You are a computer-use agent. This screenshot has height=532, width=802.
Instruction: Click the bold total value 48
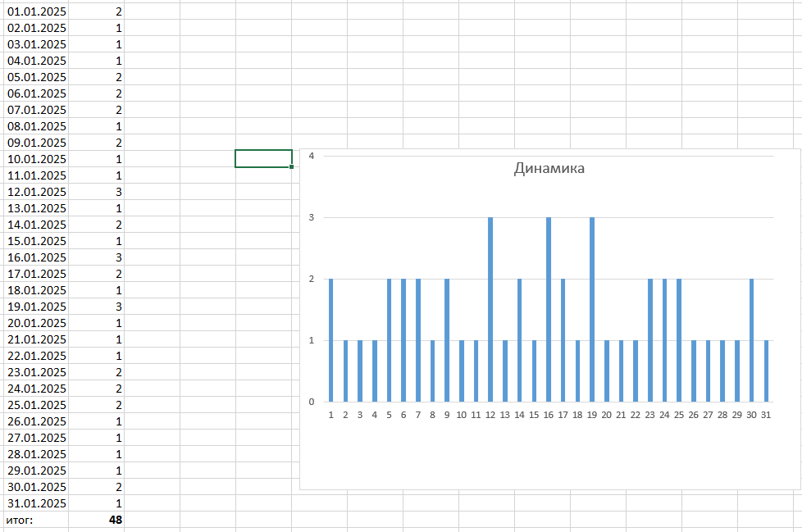pyautogui.click(x=97, y=520)
